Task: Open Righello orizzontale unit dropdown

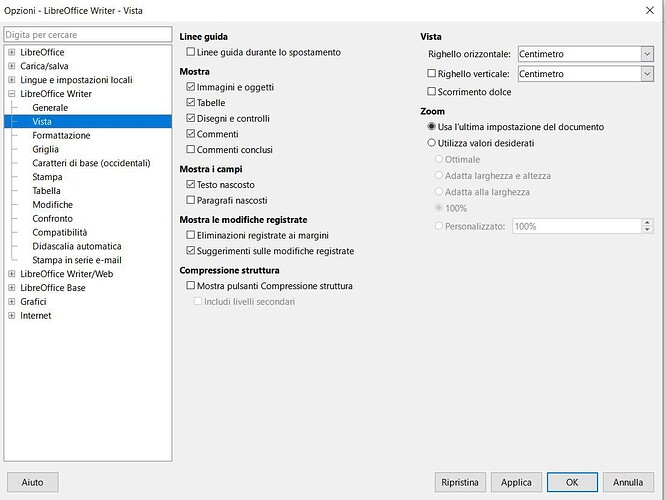Action: coord(647,54)
